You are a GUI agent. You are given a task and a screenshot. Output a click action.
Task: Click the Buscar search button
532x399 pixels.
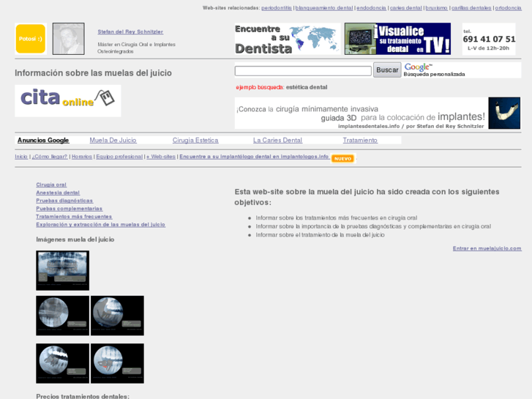point(387,70)
